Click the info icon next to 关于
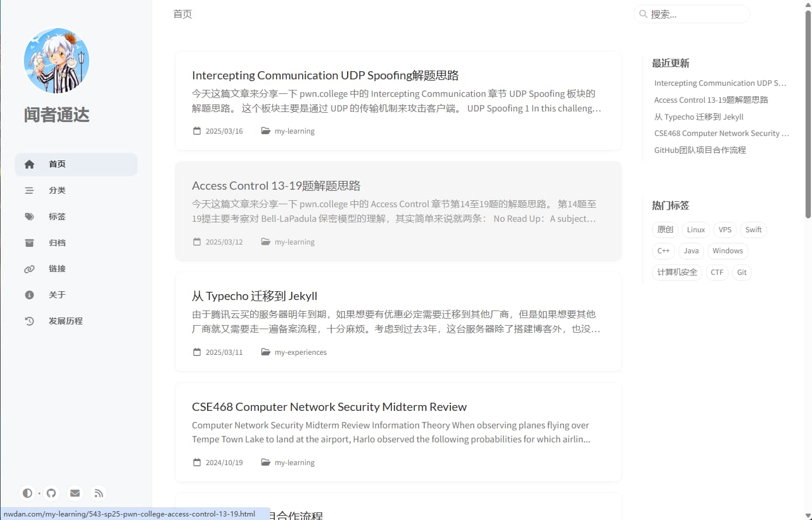Image resolution: width=812 pixels, height=520 pixels. [29, 294]
